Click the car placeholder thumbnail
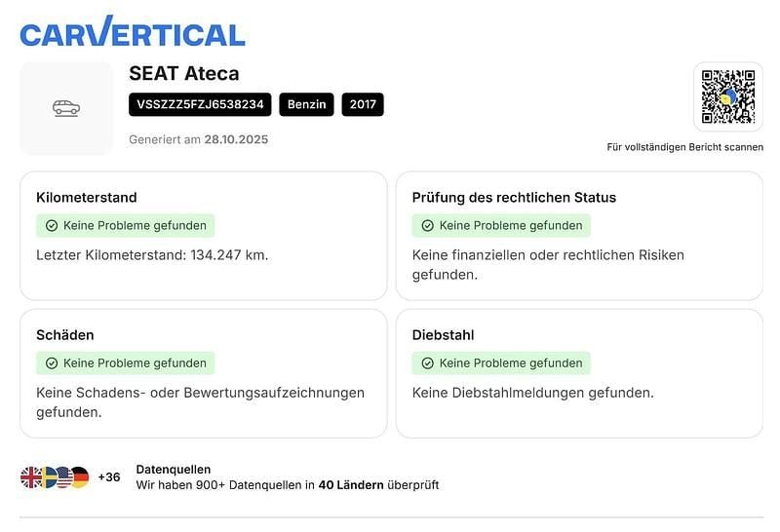 pyautogui.click(x=66, y=108)
